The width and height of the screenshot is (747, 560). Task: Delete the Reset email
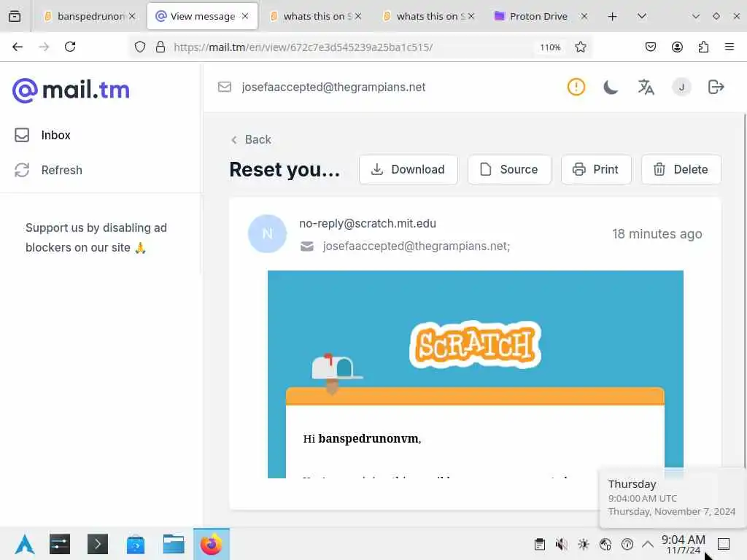681,169
